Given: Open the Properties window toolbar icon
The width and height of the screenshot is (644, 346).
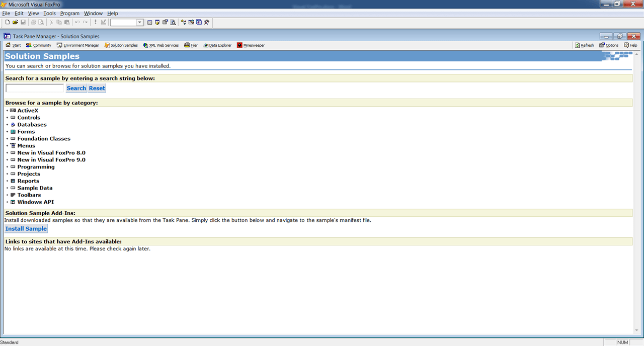Looking at the screenshot, I should (165, 22).
